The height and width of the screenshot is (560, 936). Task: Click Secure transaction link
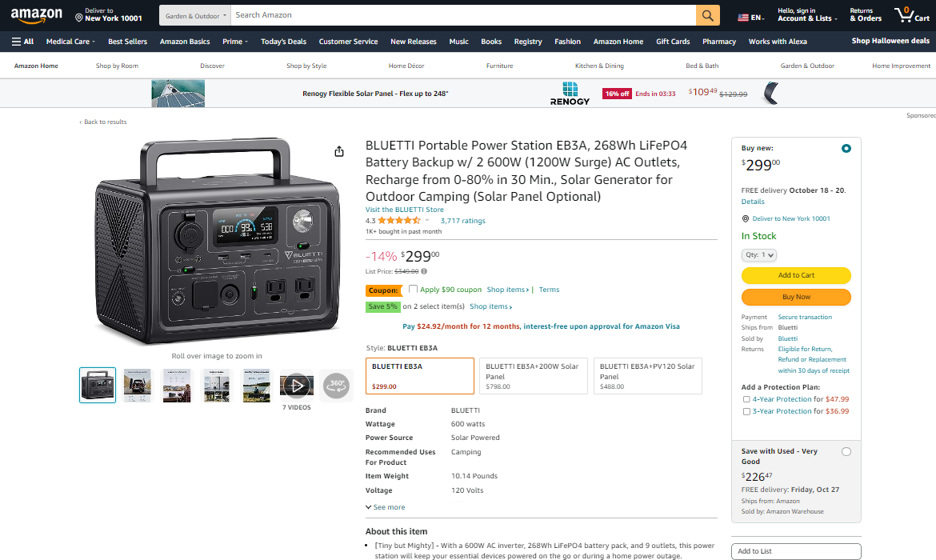coord(805,317)
